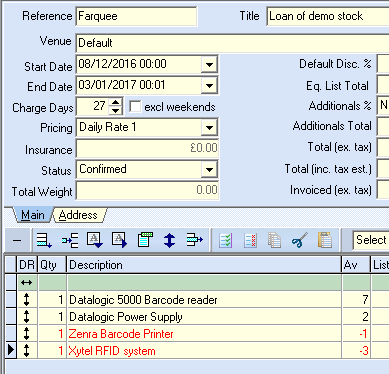Click the Total Weight field showing 0.00
Screen dimensions: 389x374
147,190
